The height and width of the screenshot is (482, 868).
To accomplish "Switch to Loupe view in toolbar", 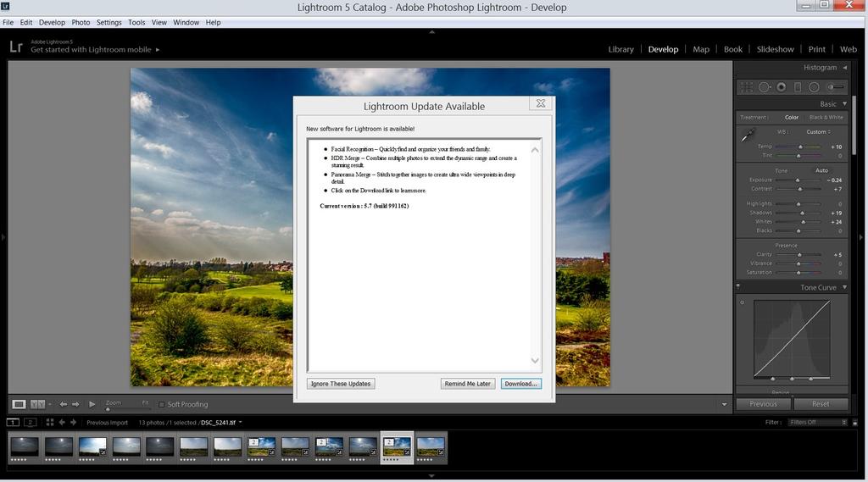I will click(x=19, y=404).
